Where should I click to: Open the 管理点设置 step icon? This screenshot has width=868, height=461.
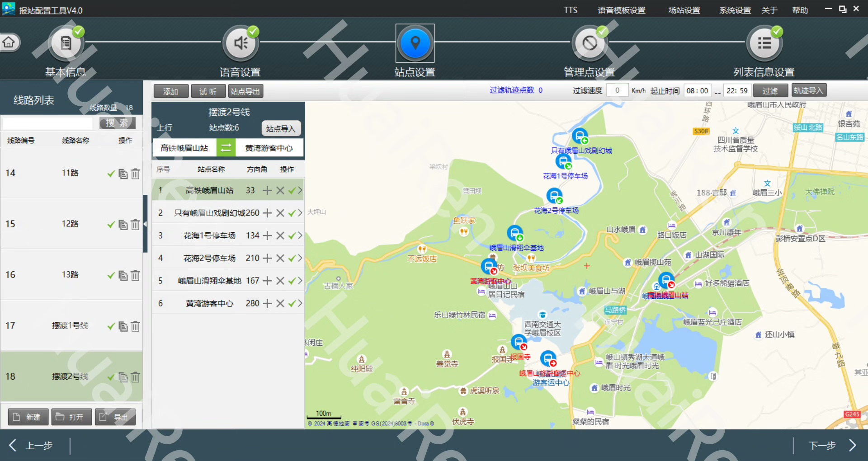(x=590, y=43)
